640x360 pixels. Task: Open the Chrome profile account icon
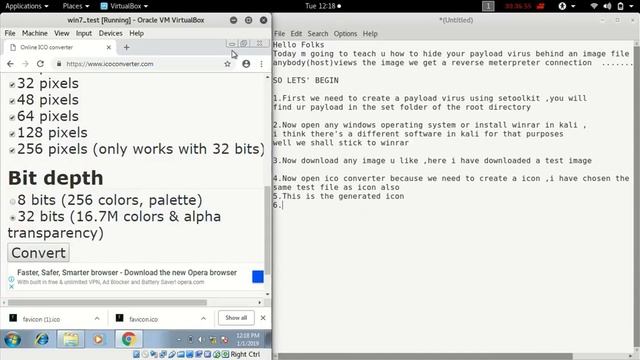pyautogui.click(x=246, y=64)
